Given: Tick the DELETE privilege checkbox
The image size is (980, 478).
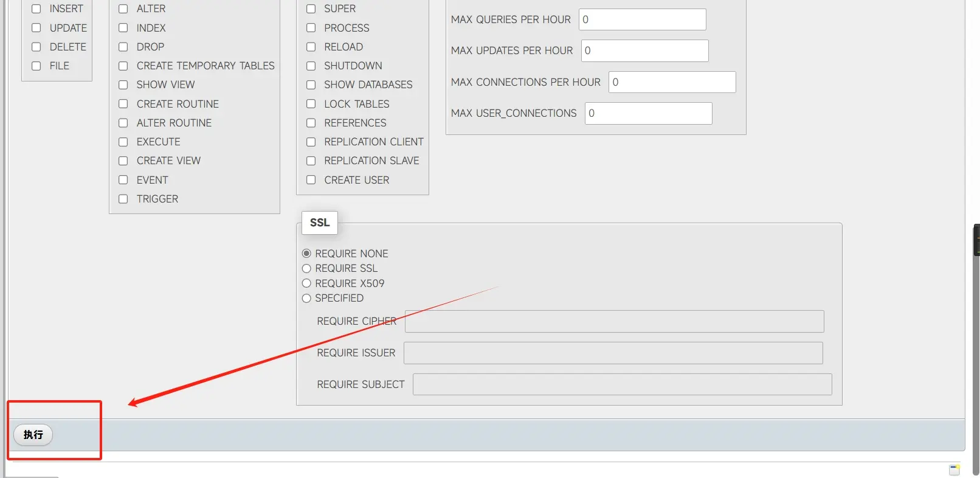Looking at the screenshot, I should coord(36,47).
